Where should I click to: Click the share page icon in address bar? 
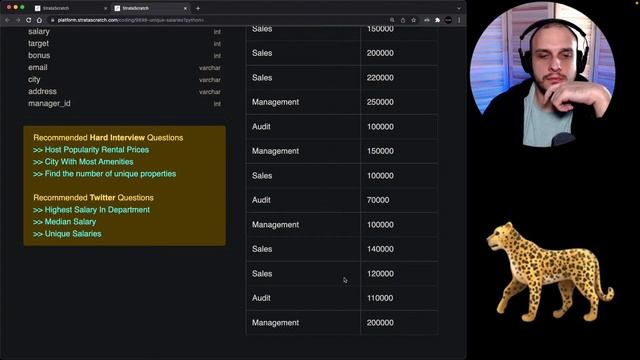403,20
